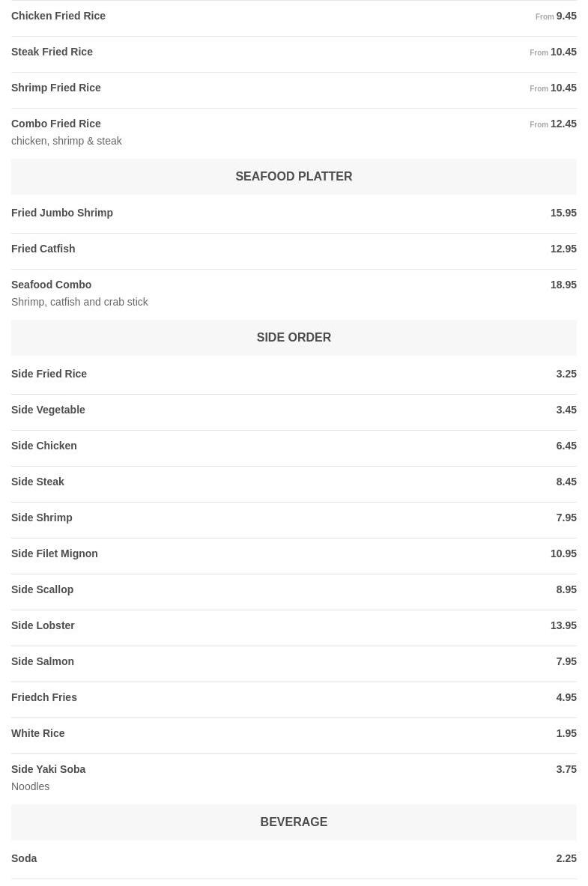Click the Side Order section header

tap(294, 338)
